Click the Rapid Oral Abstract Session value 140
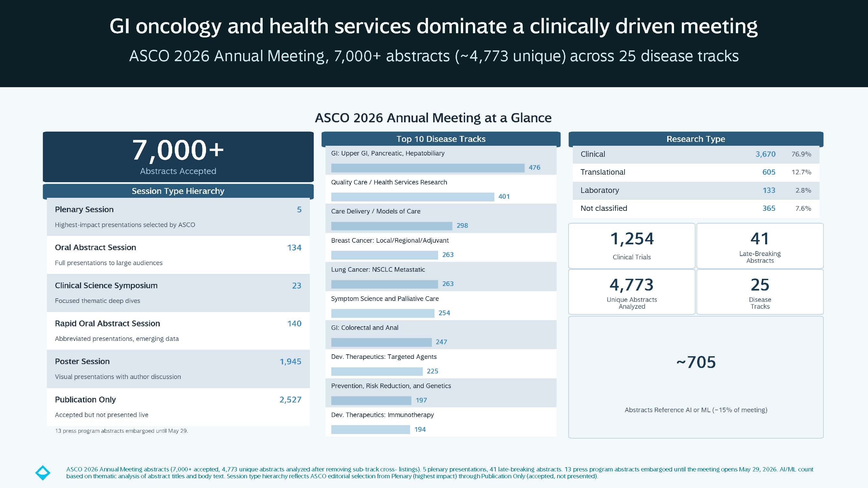Screen dimensions: 868x488 click(294, 324)
